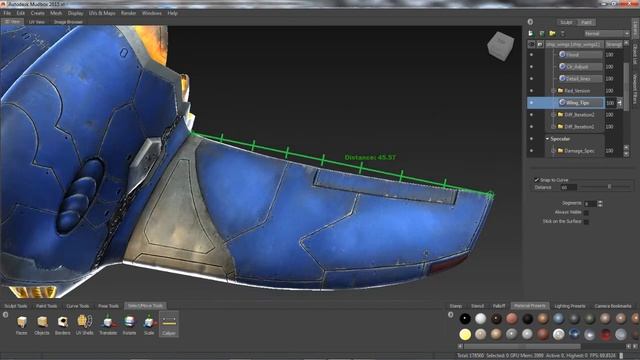This screenshot has width=640, height=360.
Task: Click the folder icon in Layers toolbar
Action: point(552,33)
